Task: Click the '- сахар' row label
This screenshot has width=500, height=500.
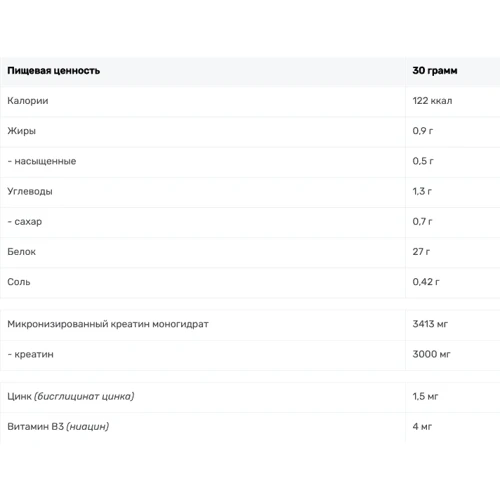Action: tap(25, 222)
